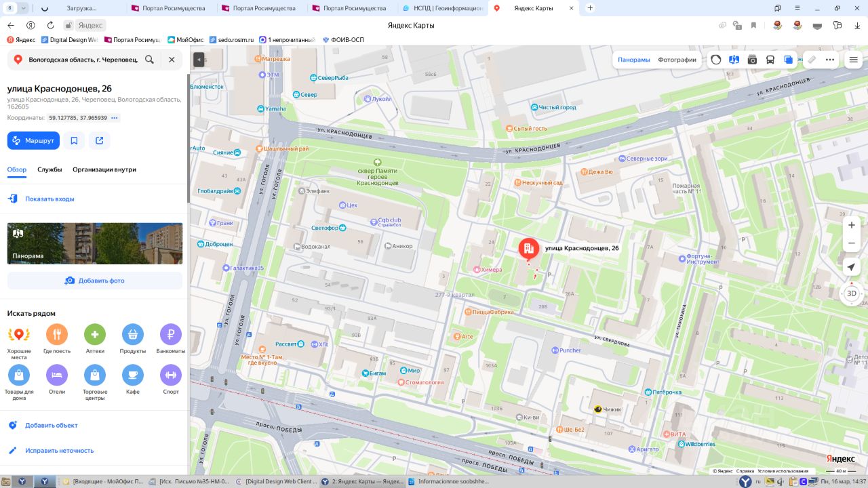Click Показать входы link

50,199
